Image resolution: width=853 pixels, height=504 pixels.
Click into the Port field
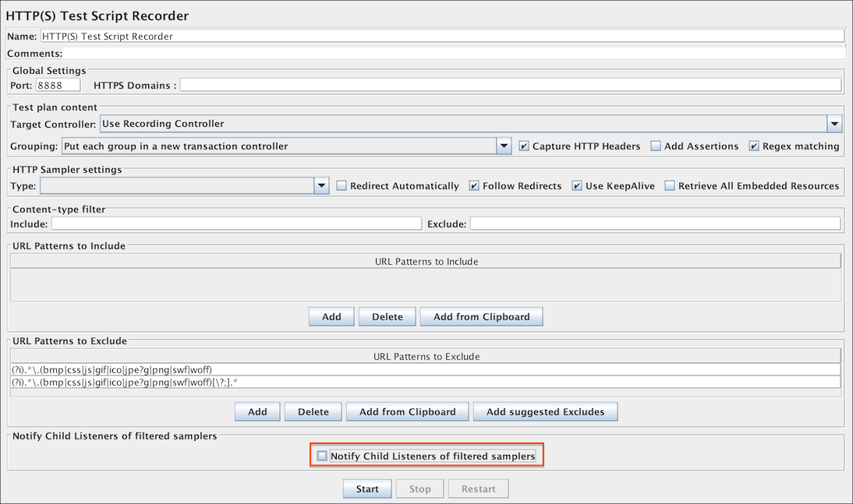[x=58, y=86]
